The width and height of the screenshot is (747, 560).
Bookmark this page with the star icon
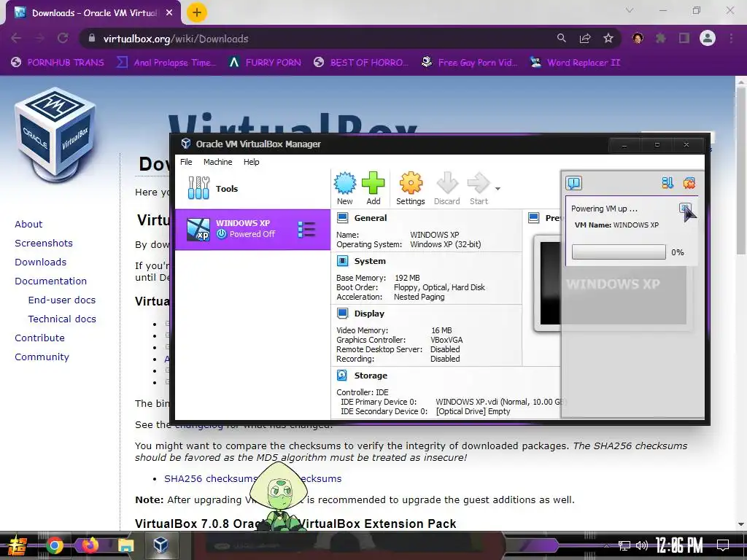pyautogui.click(x=608, y=38)
